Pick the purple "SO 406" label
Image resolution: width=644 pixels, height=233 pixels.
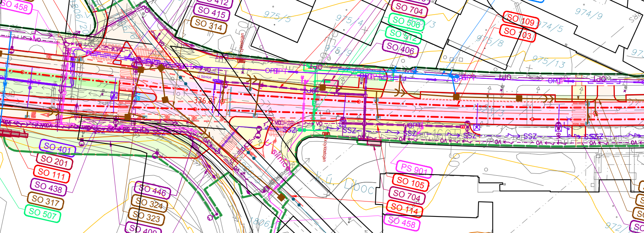coord(400,48)
